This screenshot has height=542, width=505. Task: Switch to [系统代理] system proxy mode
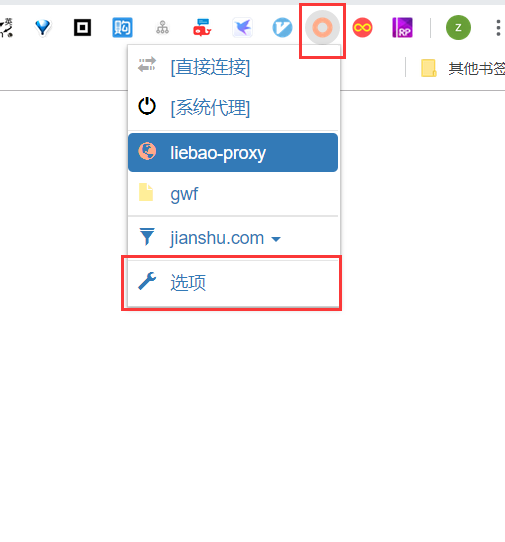233,108
